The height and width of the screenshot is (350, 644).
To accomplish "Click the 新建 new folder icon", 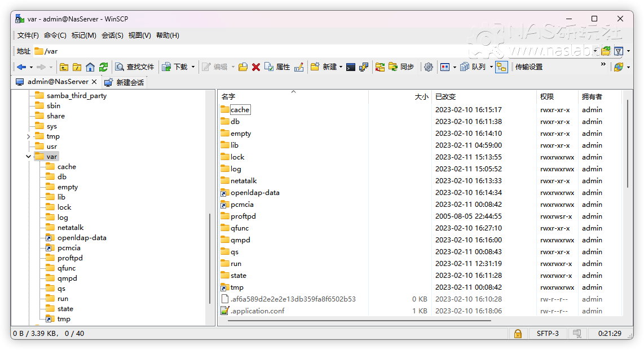I will 324,67.
